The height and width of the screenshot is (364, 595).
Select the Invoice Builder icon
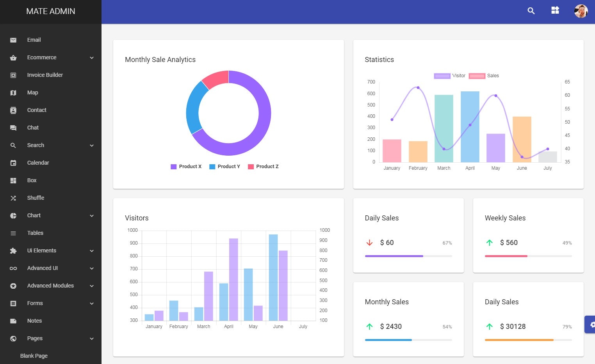tap(13, 75)
